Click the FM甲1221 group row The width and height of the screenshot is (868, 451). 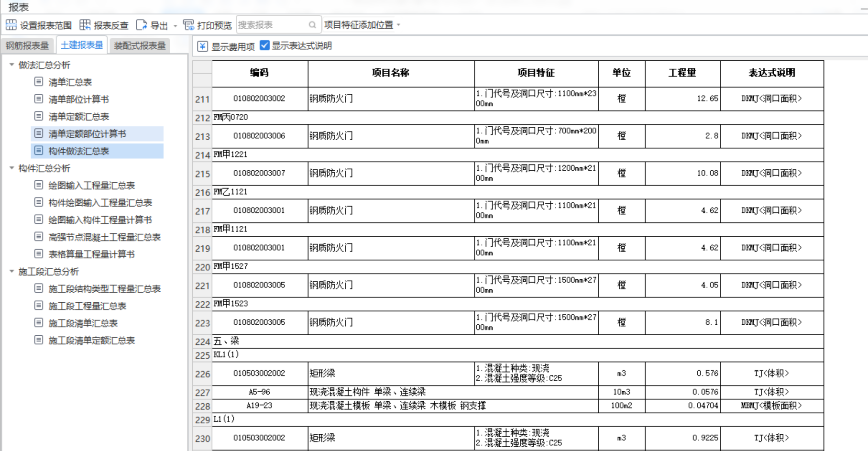click(x=518, y=154)
